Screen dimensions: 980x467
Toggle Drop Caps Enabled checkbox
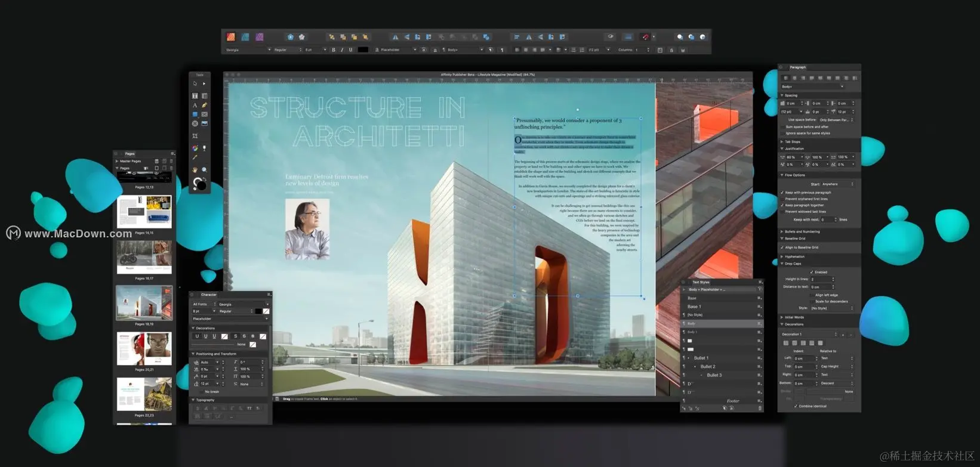tap(811, 272)
